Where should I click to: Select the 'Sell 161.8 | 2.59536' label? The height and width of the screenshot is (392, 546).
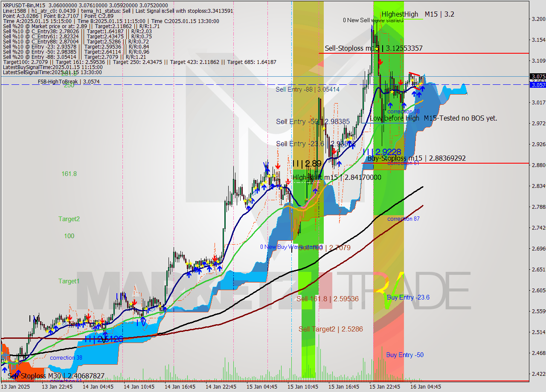pyautogui.click(x=328, y=299)
